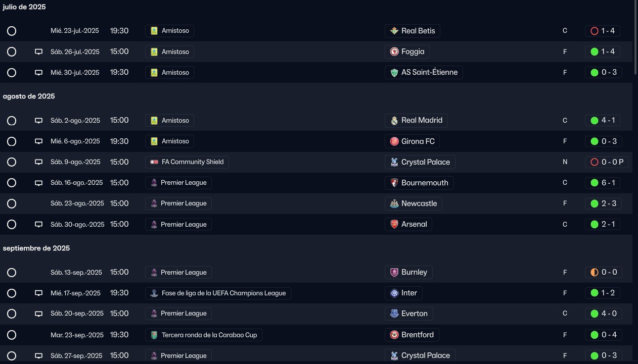
Task: Click the Real Madrid club crest icon
Action: click(x=394, y=121)
